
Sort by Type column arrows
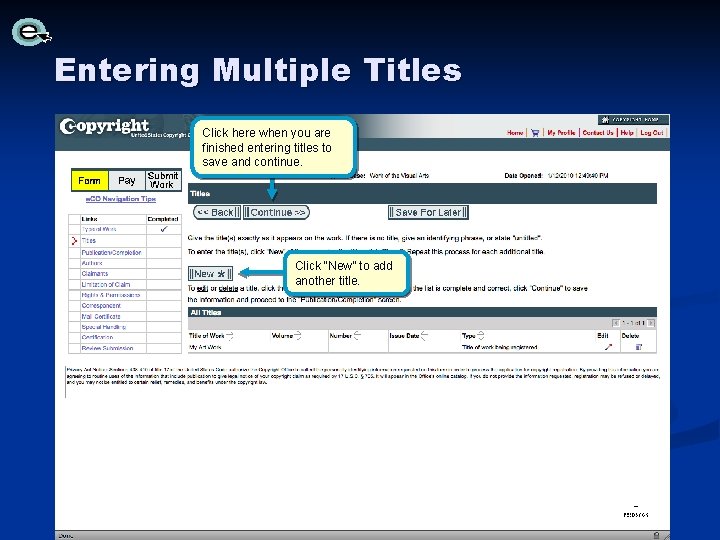tap(480, 336)
